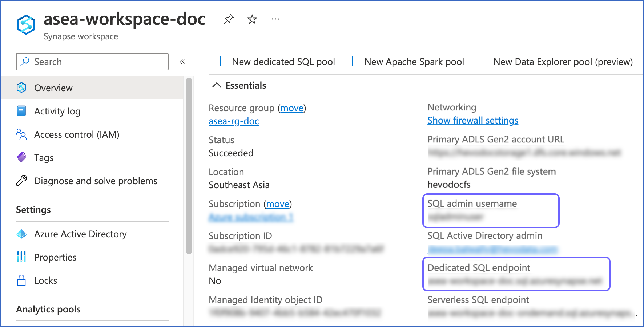Open the Overview menu item

[x=92, y=88]
